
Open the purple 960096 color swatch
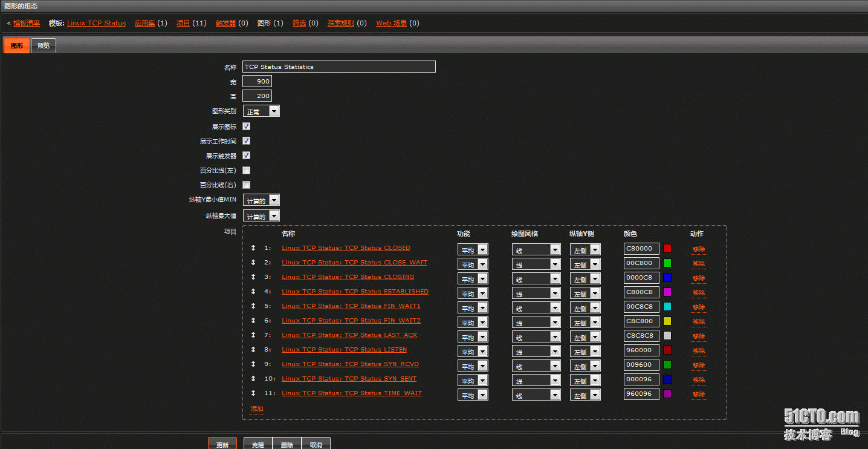click(x=667, y=394)
